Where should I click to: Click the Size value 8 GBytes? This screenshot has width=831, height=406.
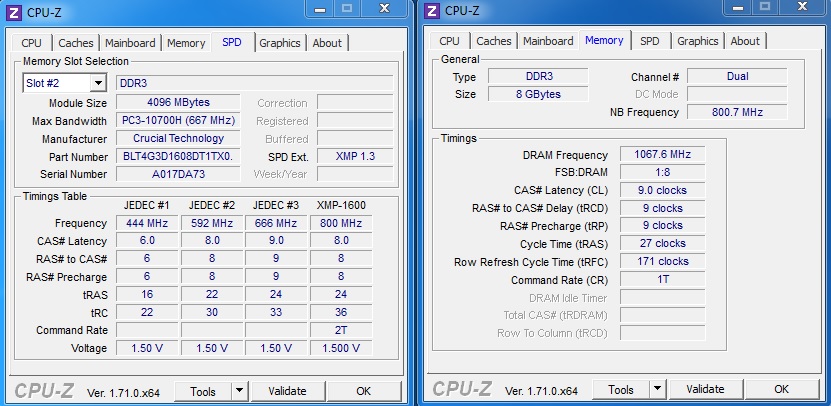click(x=538, y=94)
